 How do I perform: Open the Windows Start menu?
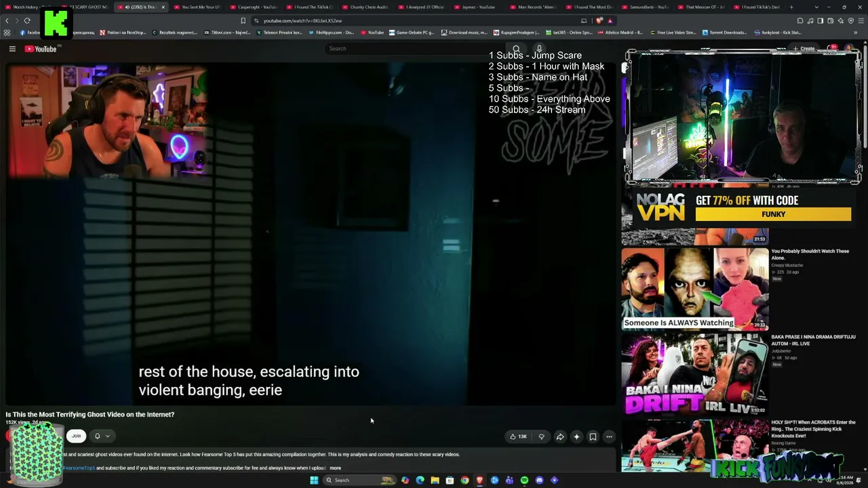tap(314, 481)
